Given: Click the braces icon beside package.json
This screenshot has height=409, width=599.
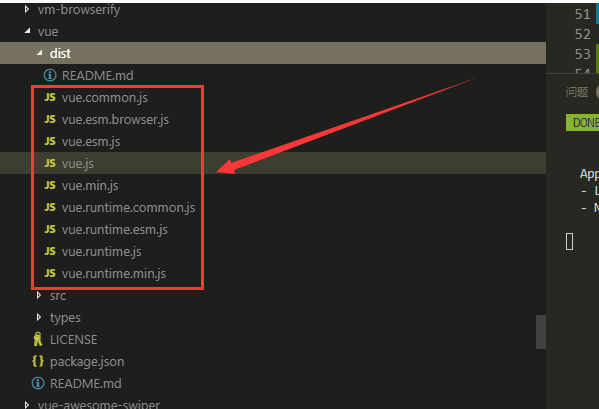Looking at the screenshot, I should 38,361.
